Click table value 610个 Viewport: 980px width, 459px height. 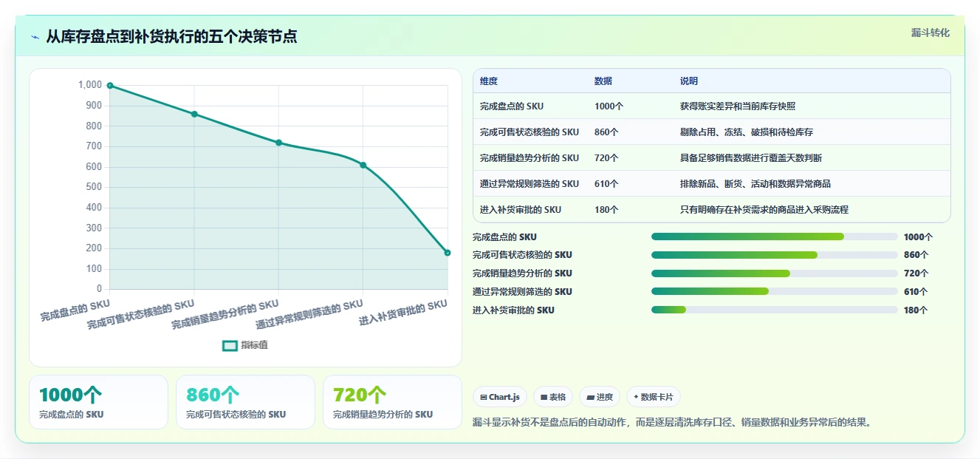606,184
